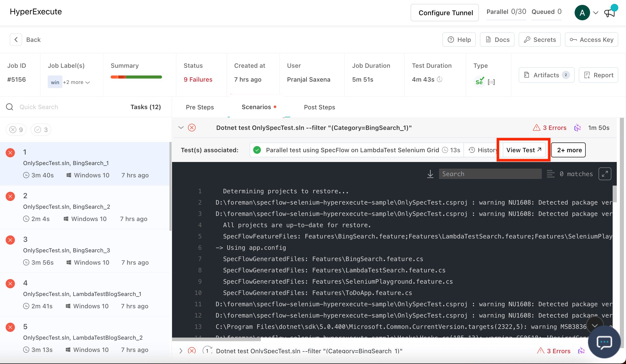This screenshot has height=364, width=626.
Task: Filter tasks by 3 passed
Action: [41, 130]
